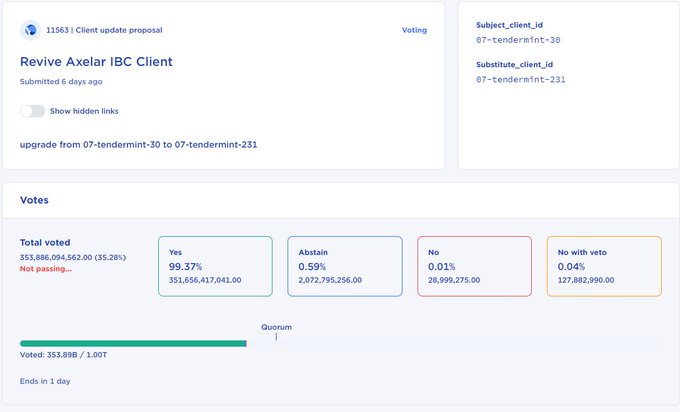This screenshot has height=412, width=680.
Task: Click the 'Voted: 353.89B / 1.00T' text
Action: tap(63, 355)
